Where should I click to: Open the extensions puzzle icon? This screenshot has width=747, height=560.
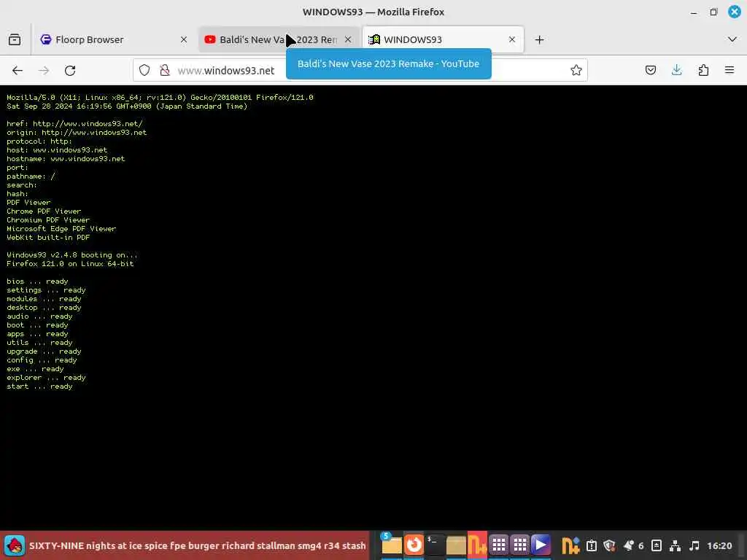pos(703,71)
